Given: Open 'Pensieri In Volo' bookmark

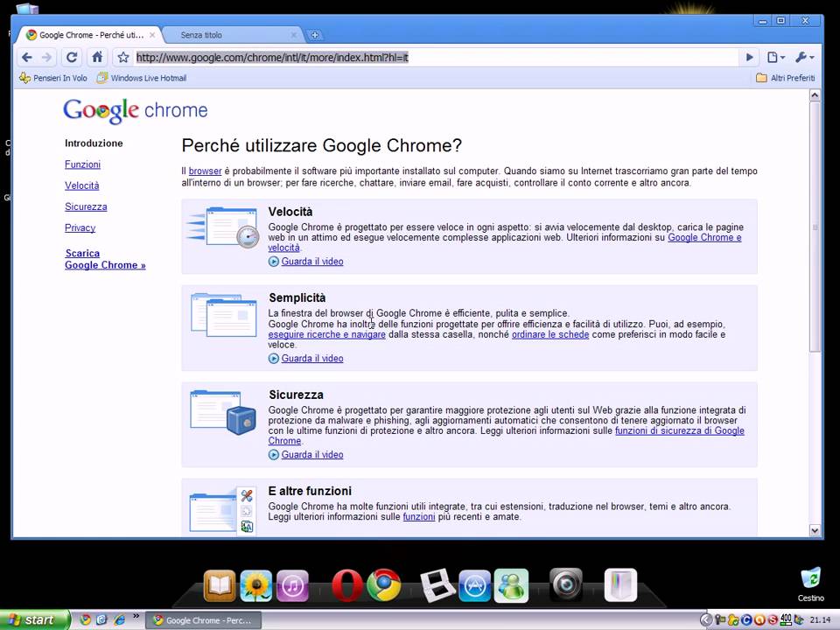Looking at the screenshot, I should [53, 78].
